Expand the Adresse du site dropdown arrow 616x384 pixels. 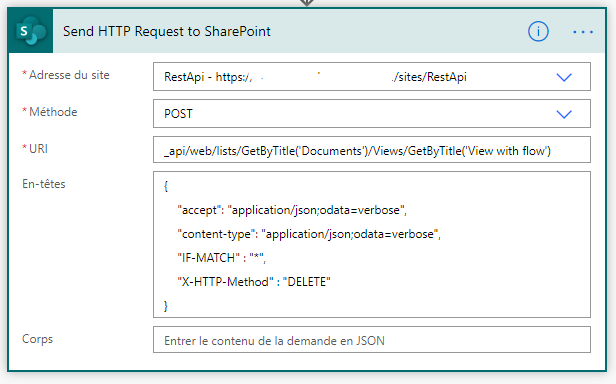pos(564,77)
